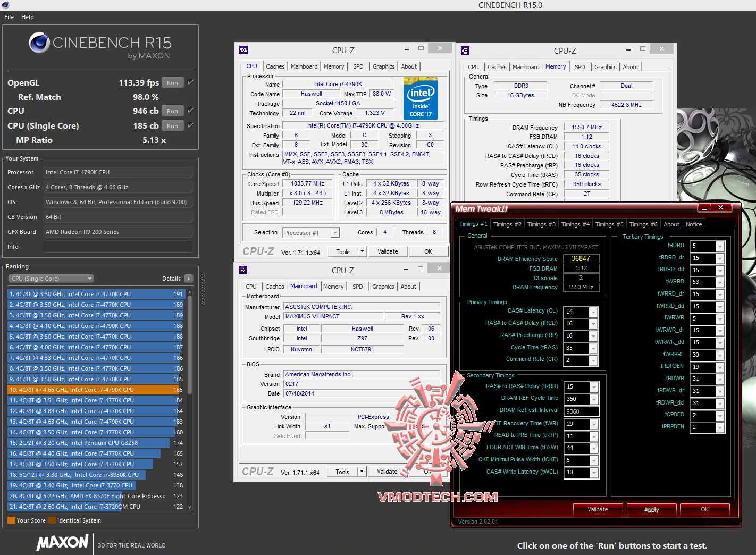Expand the Tools arrow in the CPU-Z Mainboard window
756x555 pixels.
pos(362,472)
